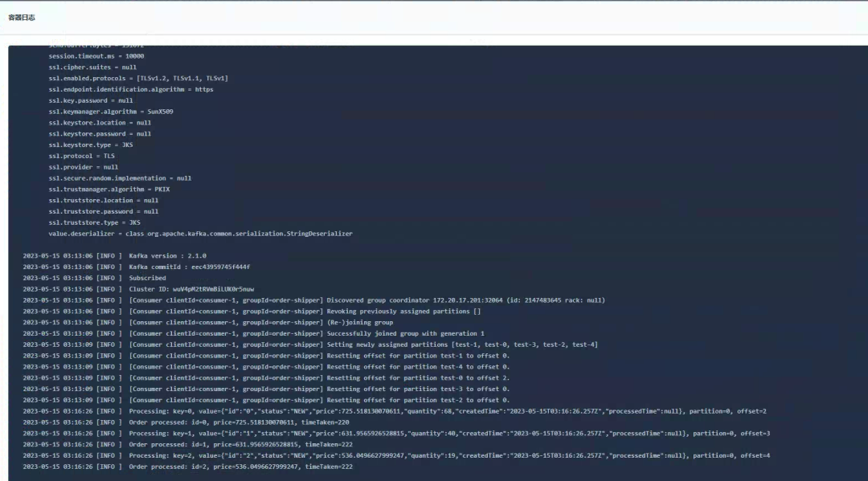Select ssl.truststore.type = JKS line
The image size is (868, 481).
point(94,222)
